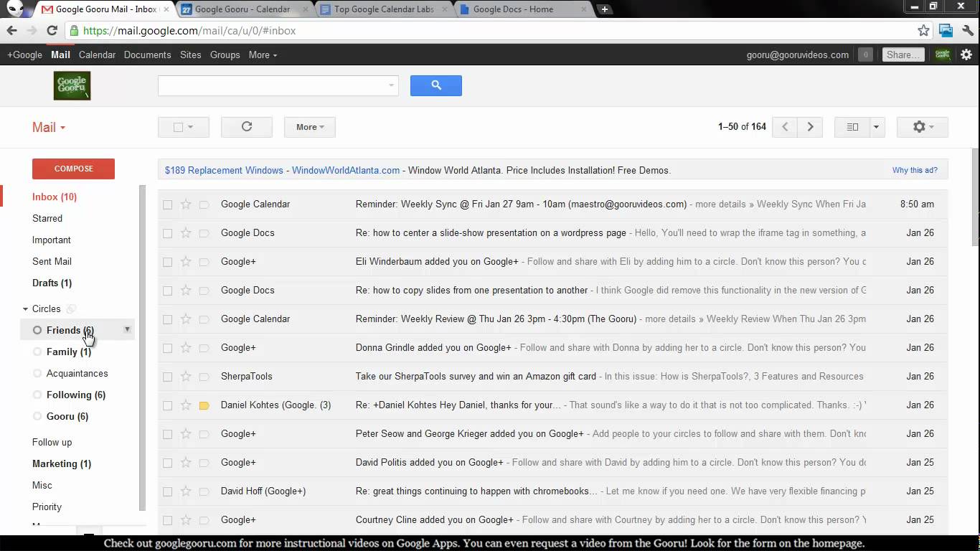The image size is (980, 551).
Task: Star the Daniel Kohtes email
Action: pos(186,405)
